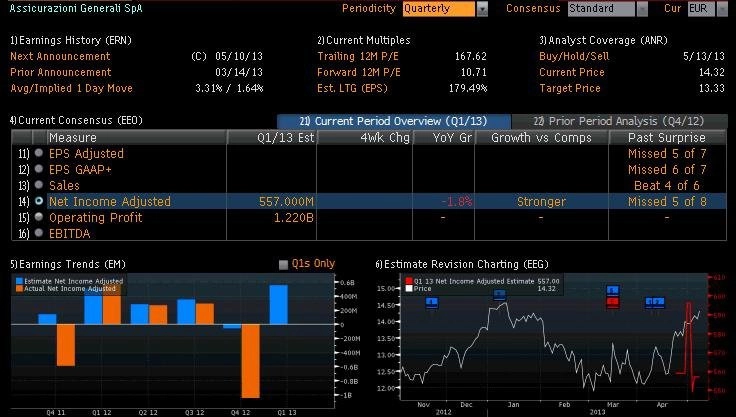
Task: Click the red event marker in March
Action: [x=613, y=303]
